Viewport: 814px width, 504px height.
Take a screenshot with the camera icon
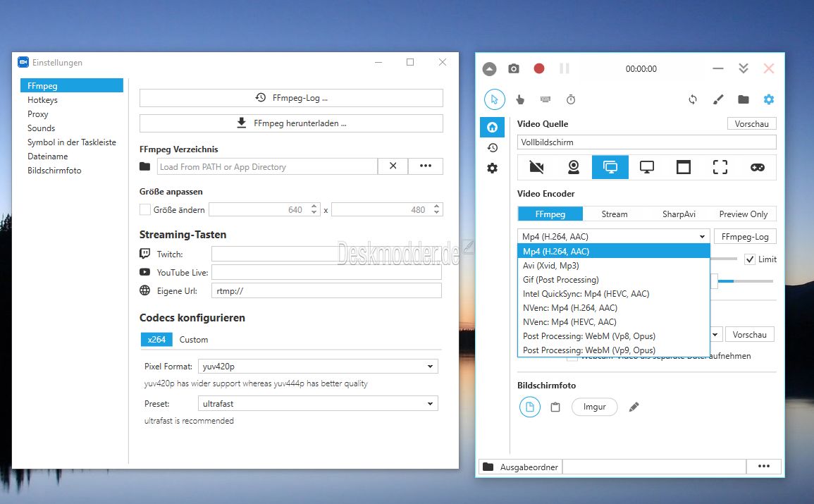point(514,68)
